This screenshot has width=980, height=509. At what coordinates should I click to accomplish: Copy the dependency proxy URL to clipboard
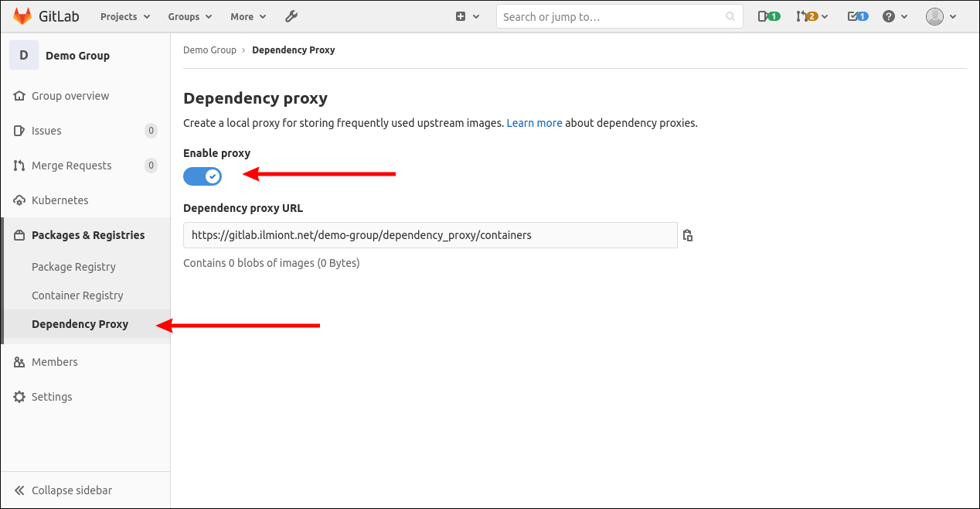tap(688, 236)
